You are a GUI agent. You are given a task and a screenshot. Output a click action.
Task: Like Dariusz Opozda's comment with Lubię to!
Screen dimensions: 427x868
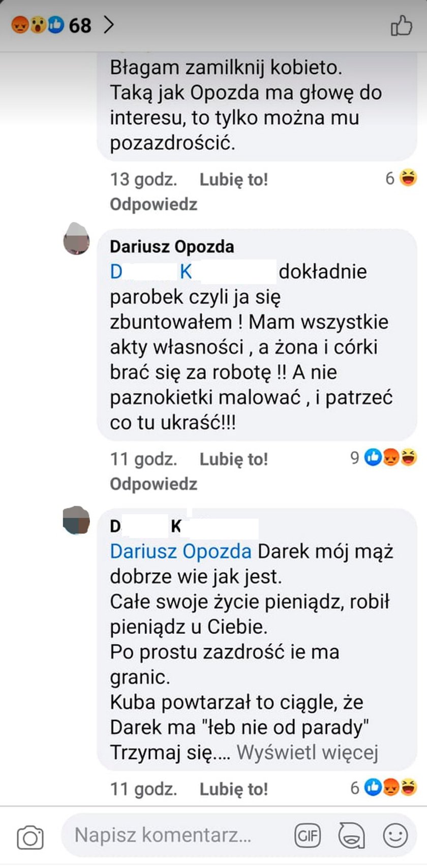pos(233,459)
